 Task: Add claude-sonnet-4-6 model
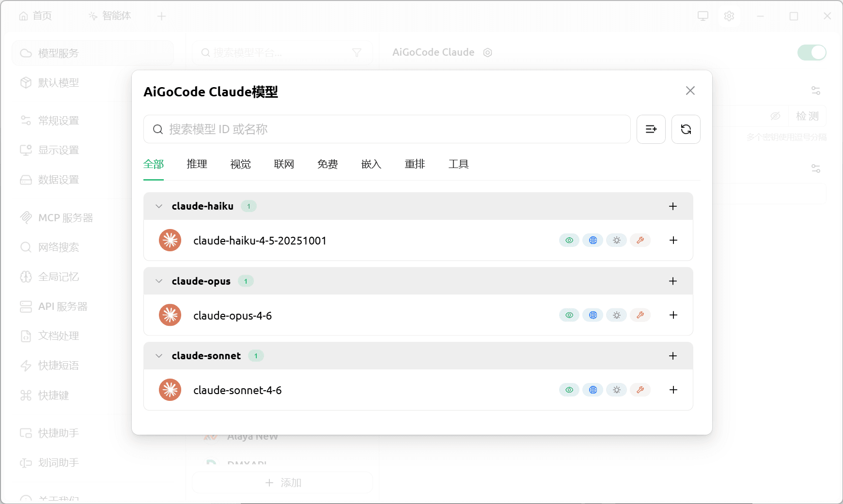pyautogui.click(x=673, y=390)
